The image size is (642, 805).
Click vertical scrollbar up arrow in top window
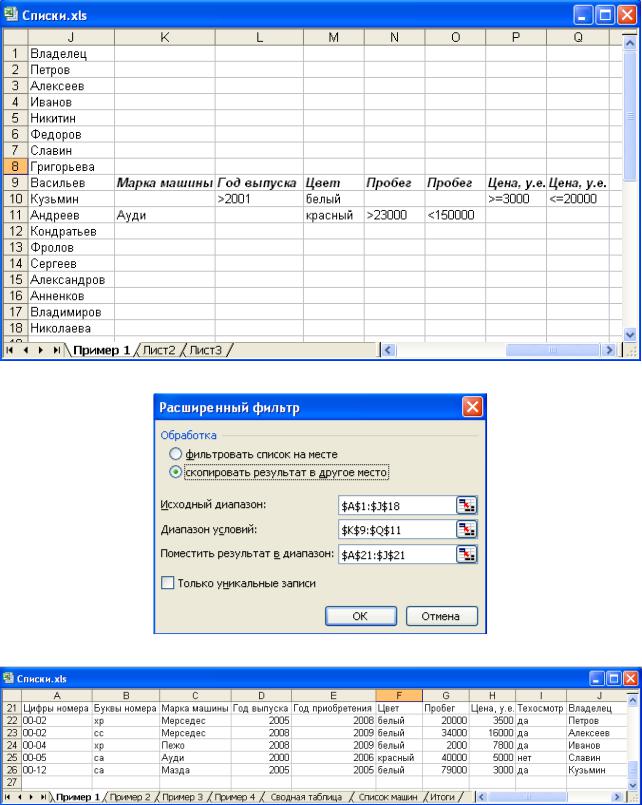pyautogui.click(x=630, y=44)
